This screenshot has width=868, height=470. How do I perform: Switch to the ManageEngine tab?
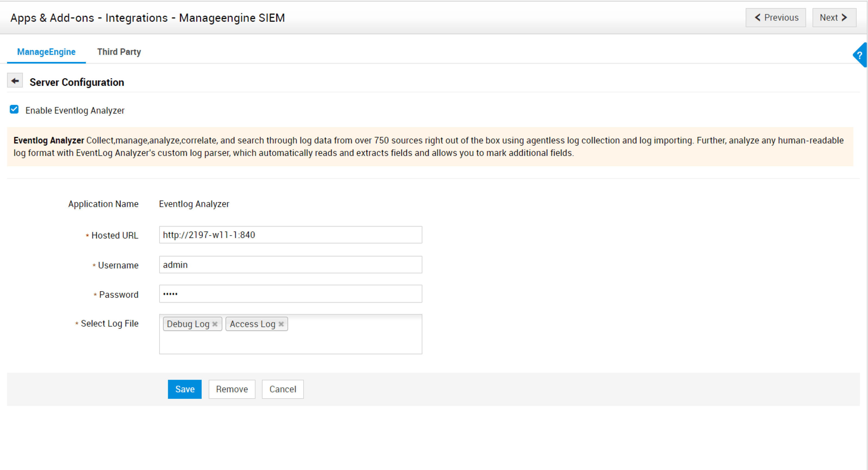tap(46, 52)
